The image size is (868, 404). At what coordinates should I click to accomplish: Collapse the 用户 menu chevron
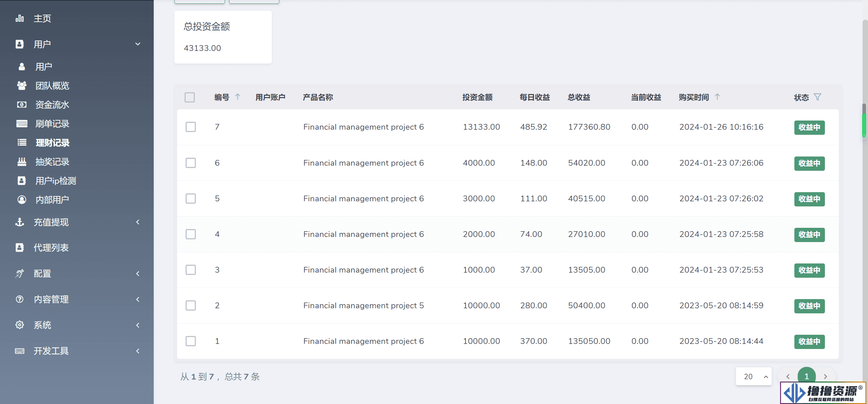[x=138, y=44]
